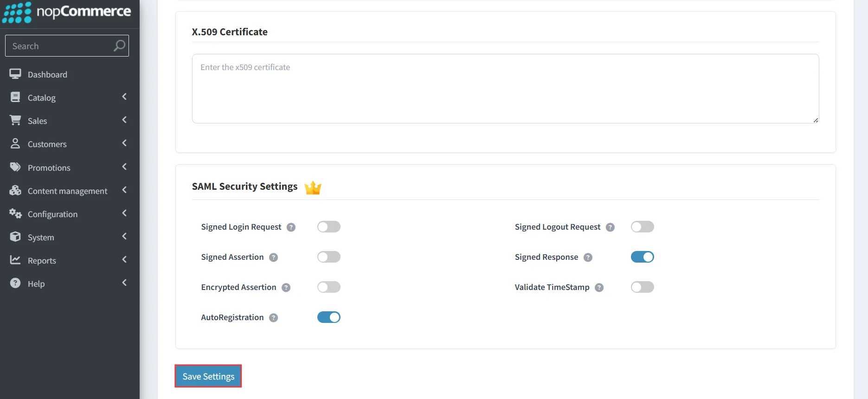Enable the Signed Login Request toggle
Viewport: 868px width, 399px height.
pyautogui.click(x=328, y=227)
